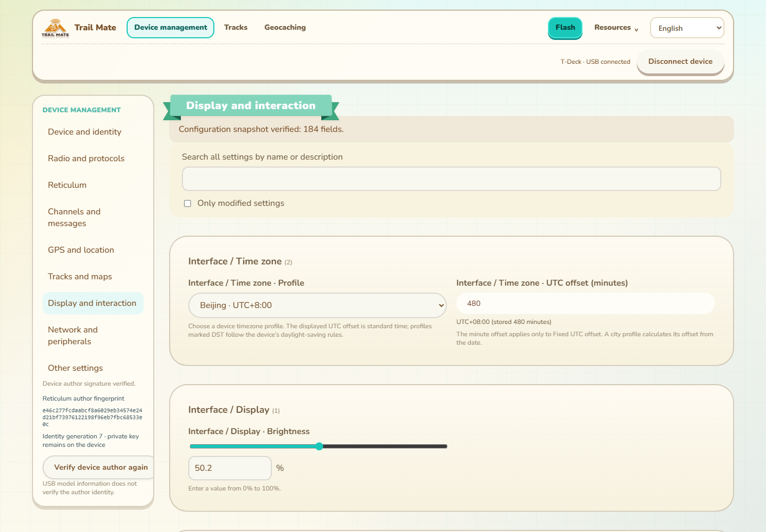Click the 'T-Deck · USB connected' status text
Viewport: 766px width, 532px height.
click(595, 62)
